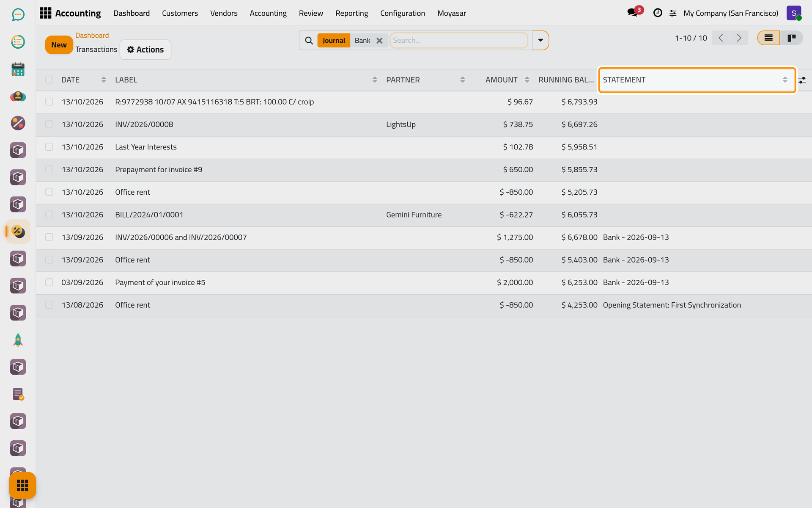The image size is (812, 508).
Task: Click the user avatar S in top right
Action: (x=794, y=13)
